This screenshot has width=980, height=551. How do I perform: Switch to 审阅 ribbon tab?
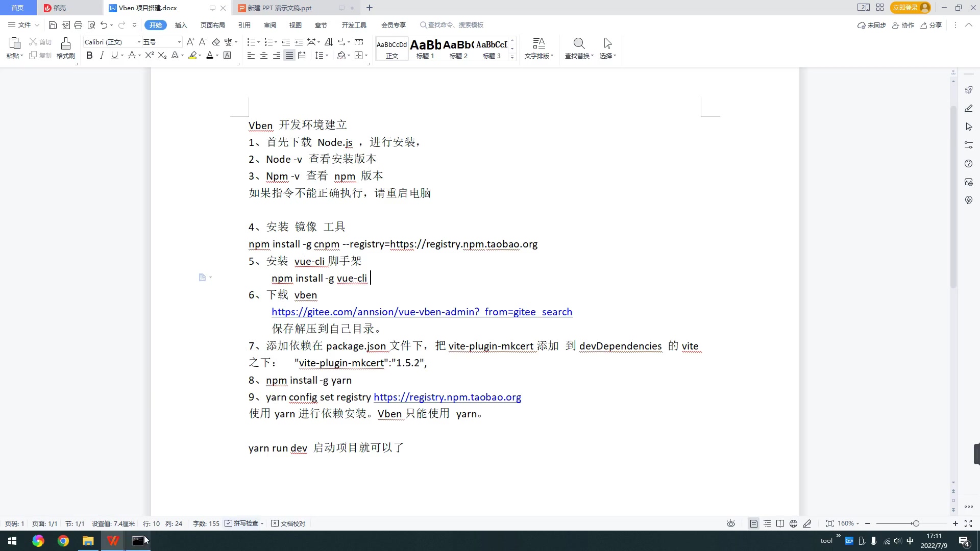(270, 25)
